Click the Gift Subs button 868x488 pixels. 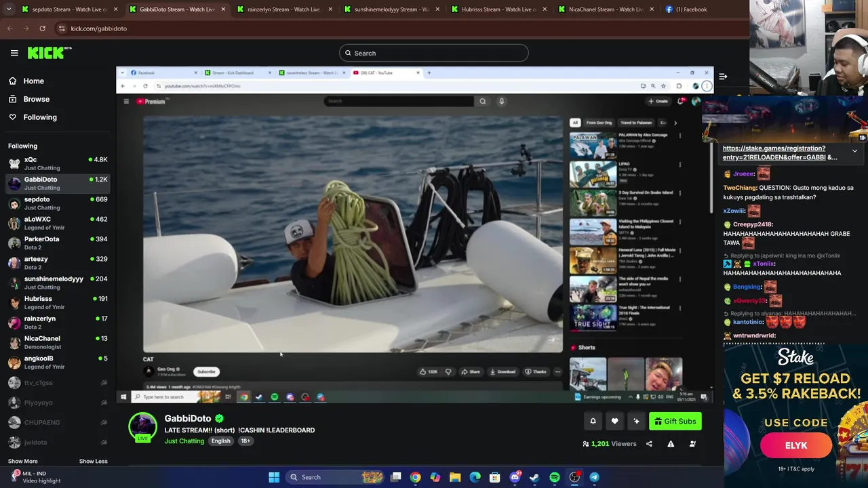(x=675, y=422)
